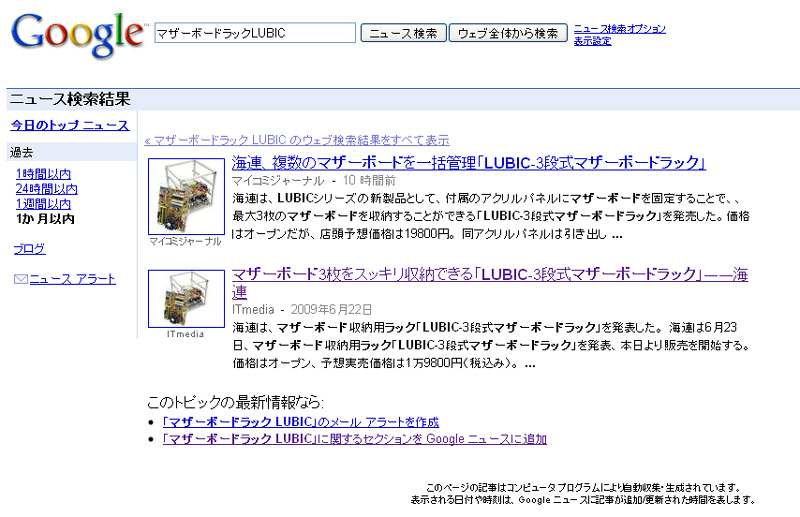This screenshot has height=517, width=800.
Task: Create mail alert for マザーボードラック LUBIC
Action: click(x=301, y=422)
